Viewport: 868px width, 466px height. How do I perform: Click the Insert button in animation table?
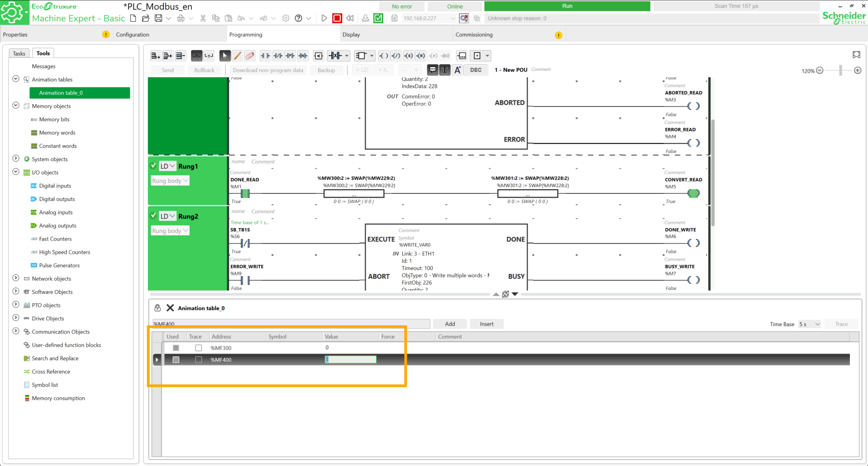pyautogui.click(x=486, y=324)
